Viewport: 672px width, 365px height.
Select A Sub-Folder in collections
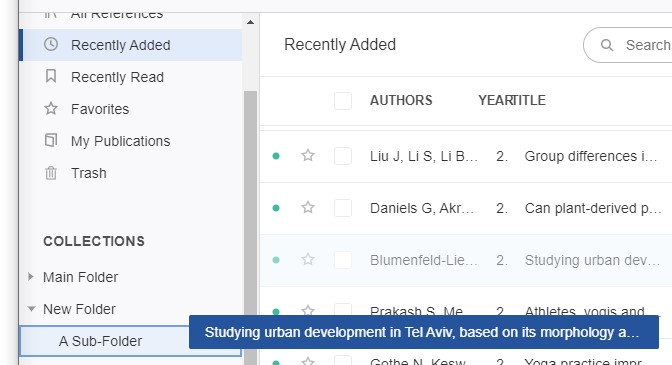pyautogui.click(x=131, y=341)
